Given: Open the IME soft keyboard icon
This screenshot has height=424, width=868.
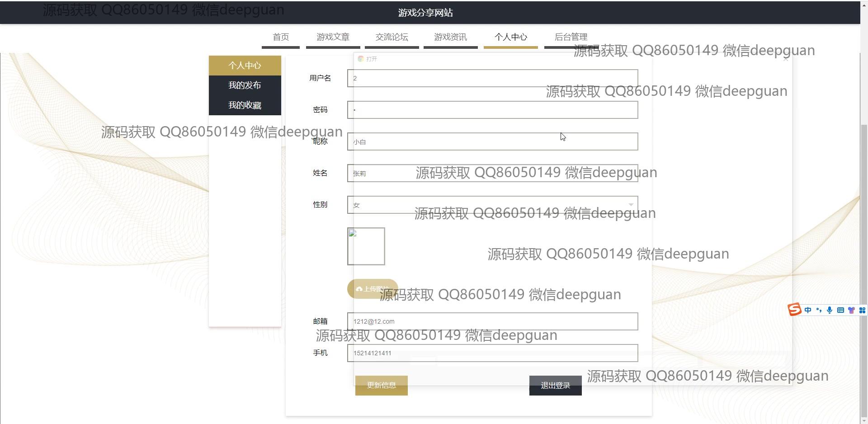Looking at the screenshot, I should 840,310.
